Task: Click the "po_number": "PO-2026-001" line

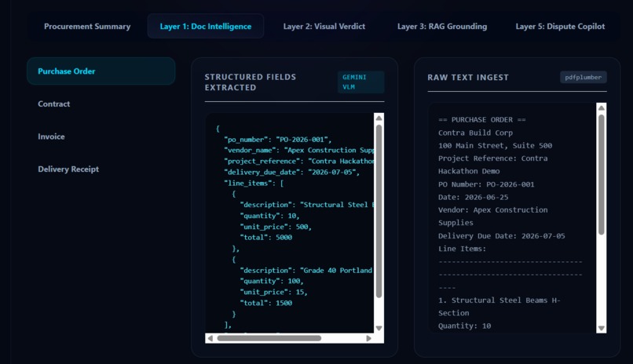Action: 278,140
